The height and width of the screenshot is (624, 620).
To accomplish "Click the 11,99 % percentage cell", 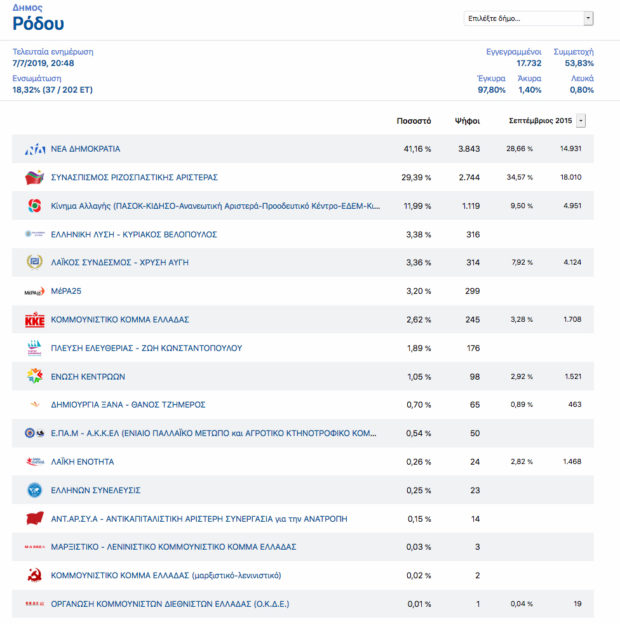I will 417,206.
